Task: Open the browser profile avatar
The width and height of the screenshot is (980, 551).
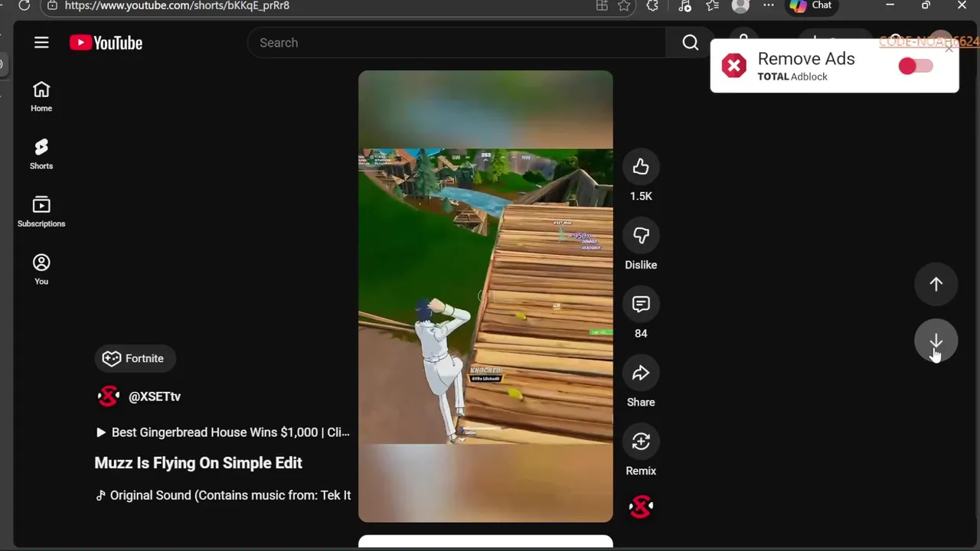Action: point(740,5)
